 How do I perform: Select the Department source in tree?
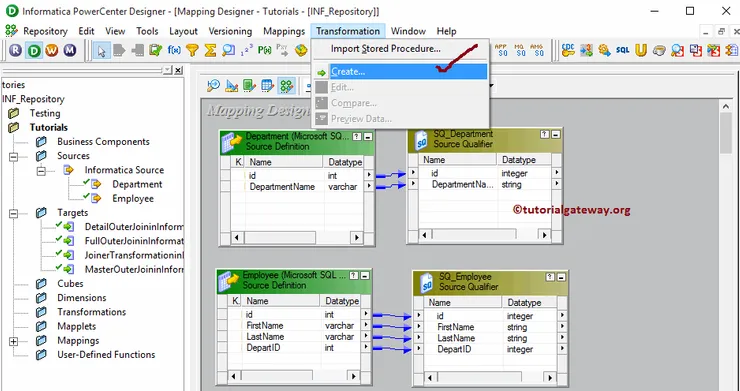[137, 184]
